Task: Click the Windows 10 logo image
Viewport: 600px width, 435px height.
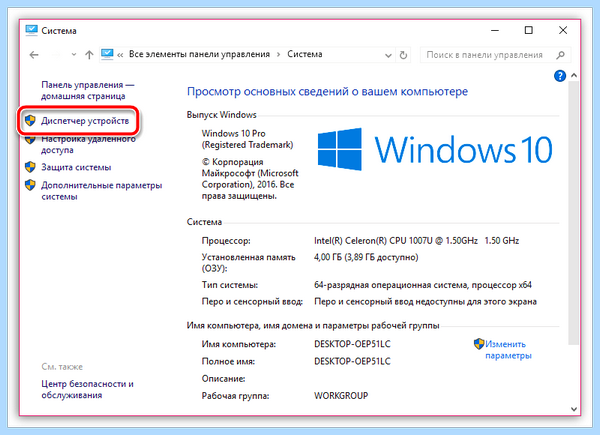Action: pyautogui.click(x=435, y=149)
